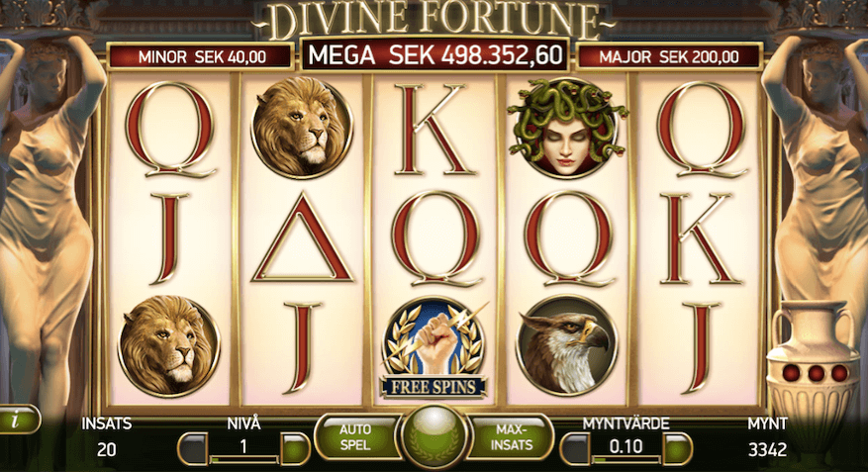Increase the Nivå bet level
This screenshot has height=472, width=868.
point(295,448)
